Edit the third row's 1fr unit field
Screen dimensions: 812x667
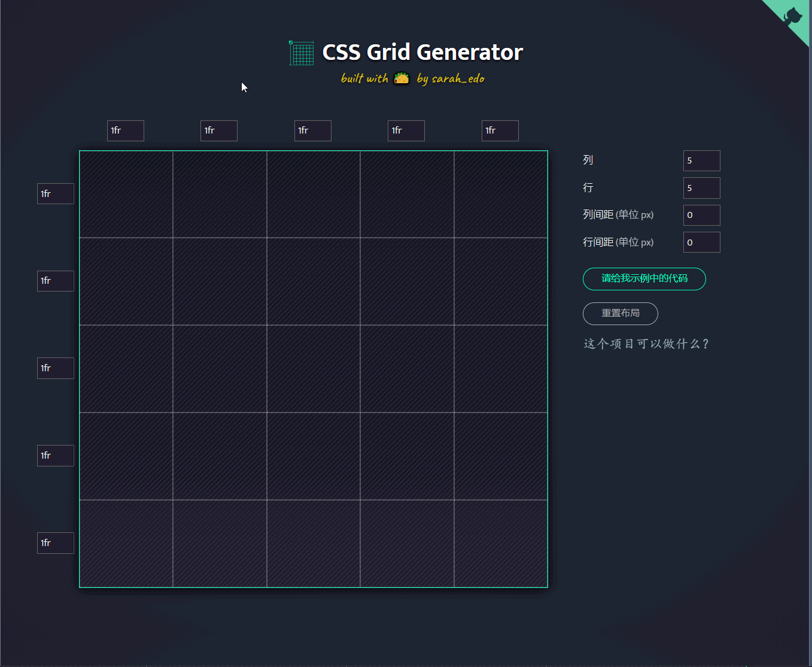pyautogui.click(x=56, y=368)
